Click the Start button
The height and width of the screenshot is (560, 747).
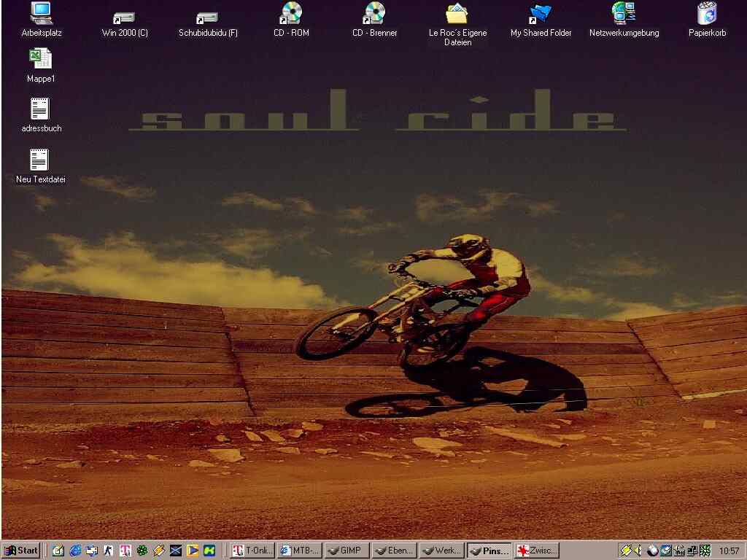pyautogui.click(x=21, y=551)
